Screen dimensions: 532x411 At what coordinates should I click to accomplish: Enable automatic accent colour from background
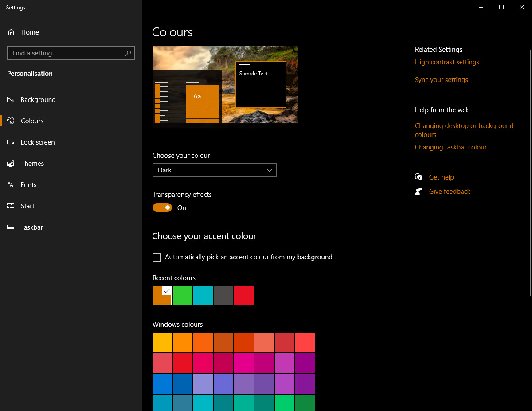pyautogui.click(x=157, y=257)
